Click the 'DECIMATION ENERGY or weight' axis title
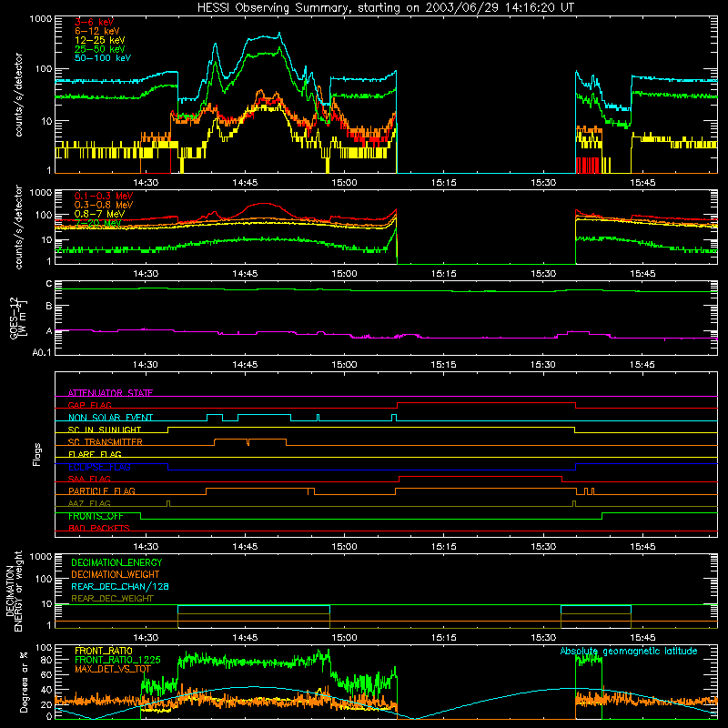Image resolution: width=728 pixels, height=728 pixels. pos(14,591)
